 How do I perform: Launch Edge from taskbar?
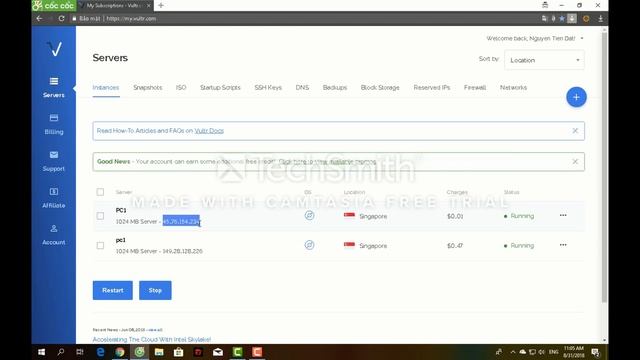pyautogui.click(x=100, y=352)
